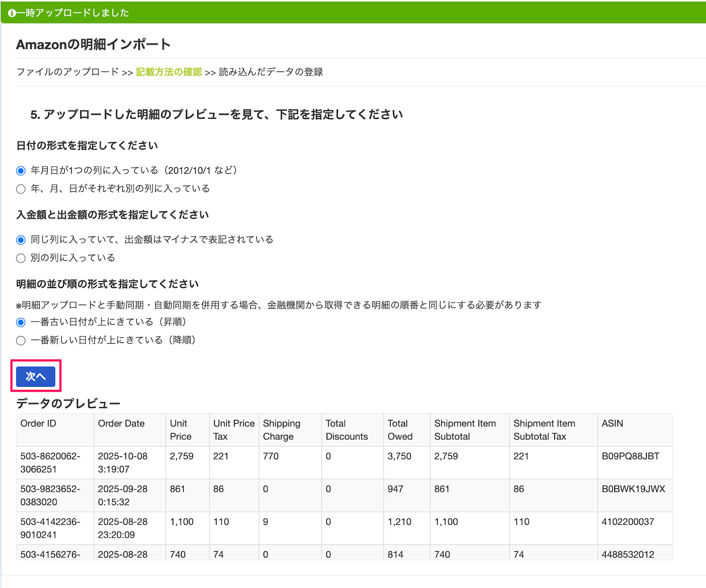Select 年月日が1つの列に入っている option
Image resolution: width=706 pixels, height=588 pixels.
coord(21,170)
